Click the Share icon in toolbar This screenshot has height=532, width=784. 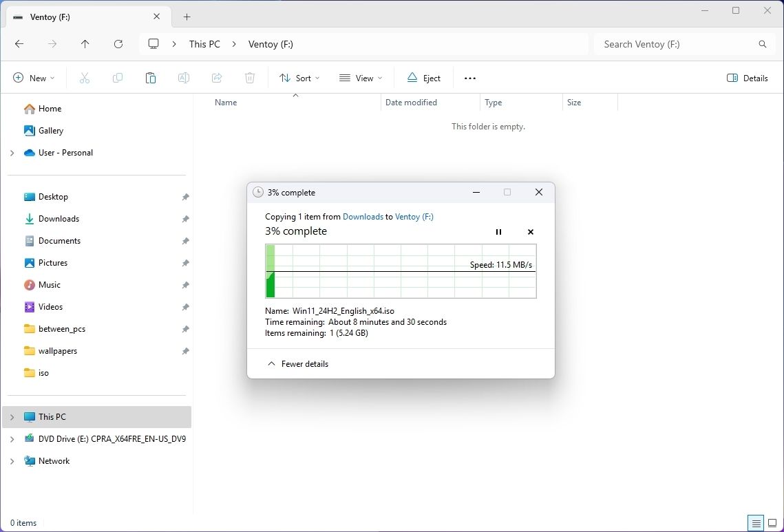(217, 78)
